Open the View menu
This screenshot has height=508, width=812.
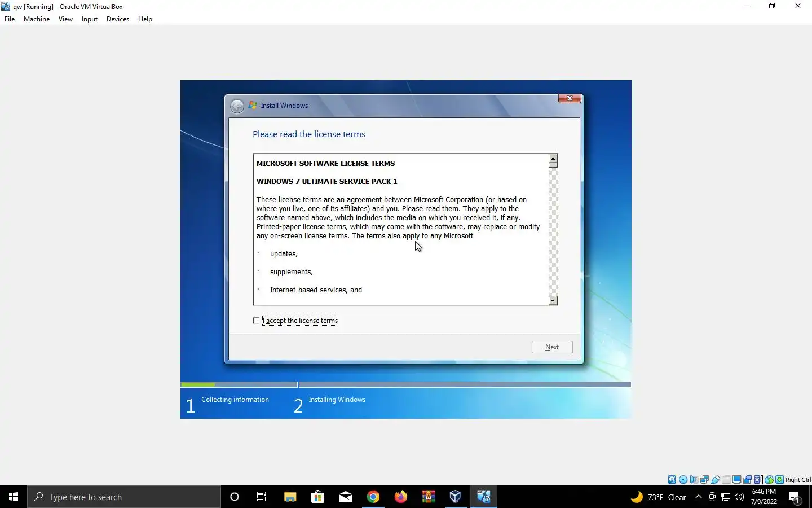tap(65, 19)
